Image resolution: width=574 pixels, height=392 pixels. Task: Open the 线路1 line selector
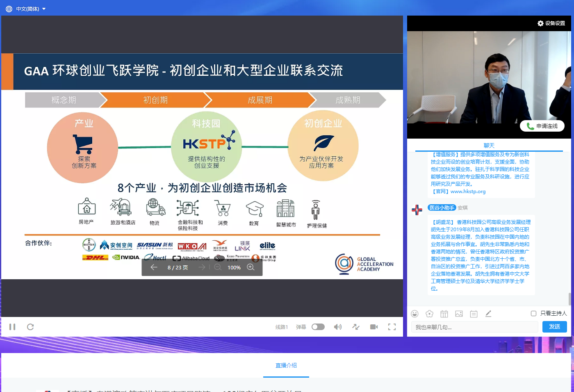(x=282, y=327)
